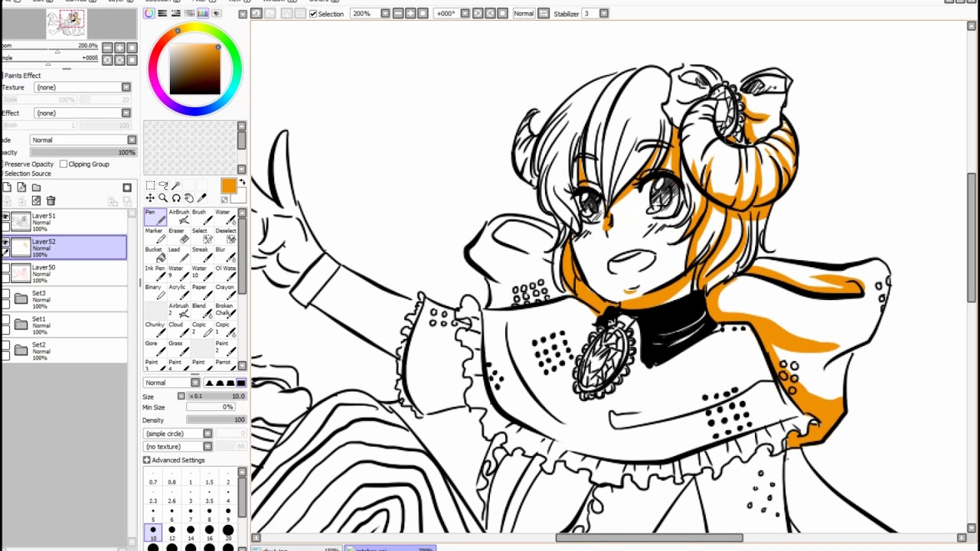Clear the selected layer contents
Viewport: 980px width, 551px height.
click(36, 201)
